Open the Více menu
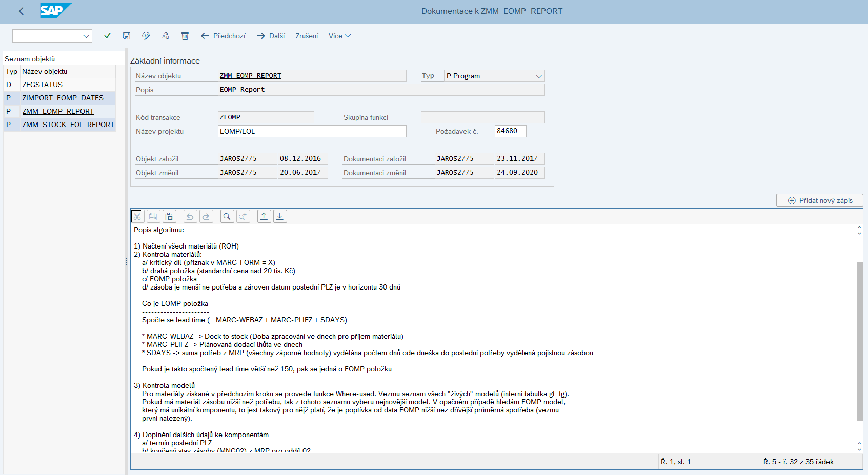Viewport: 868px width, 475px height. pyautogui.click(x=339, y=36)
